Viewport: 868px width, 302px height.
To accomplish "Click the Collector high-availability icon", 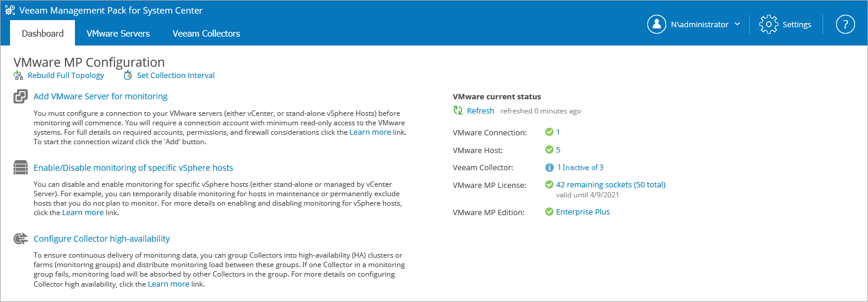I will (x=21, y=239).
